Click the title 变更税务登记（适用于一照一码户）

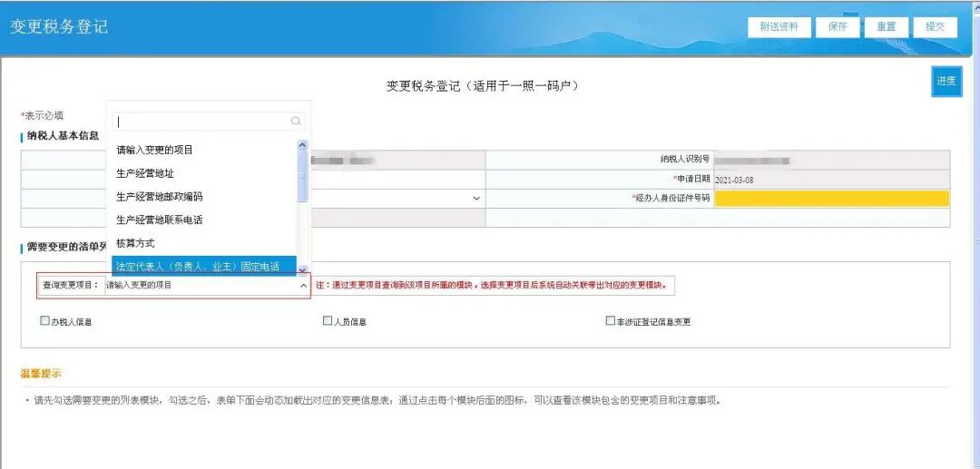pyautogui.click(x=483, y=86)
